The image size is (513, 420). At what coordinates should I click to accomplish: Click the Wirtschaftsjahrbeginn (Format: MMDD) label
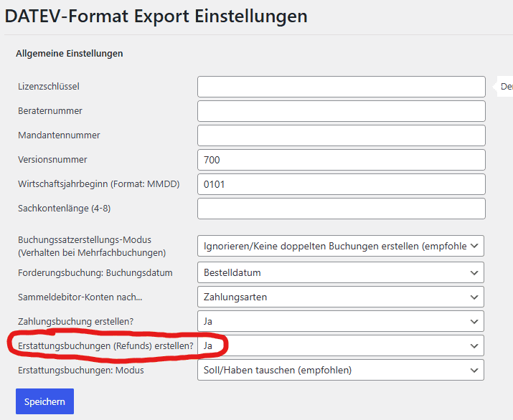pyautogui.click(x=99, y=184)
